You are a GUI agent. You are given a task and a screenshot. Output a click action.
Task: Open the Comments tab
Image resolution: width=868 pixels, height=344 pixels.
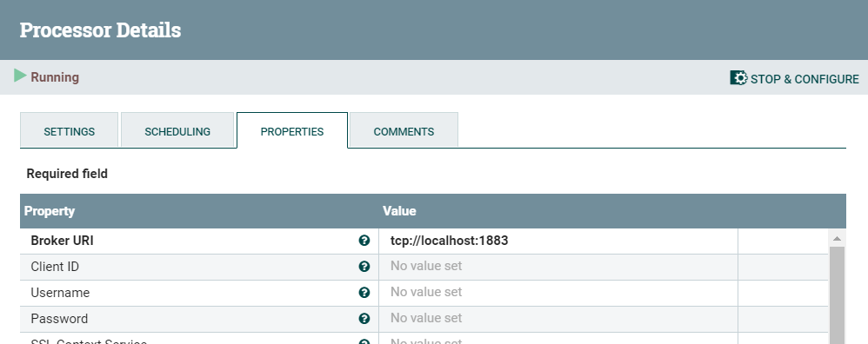click(x=404, y=130)
